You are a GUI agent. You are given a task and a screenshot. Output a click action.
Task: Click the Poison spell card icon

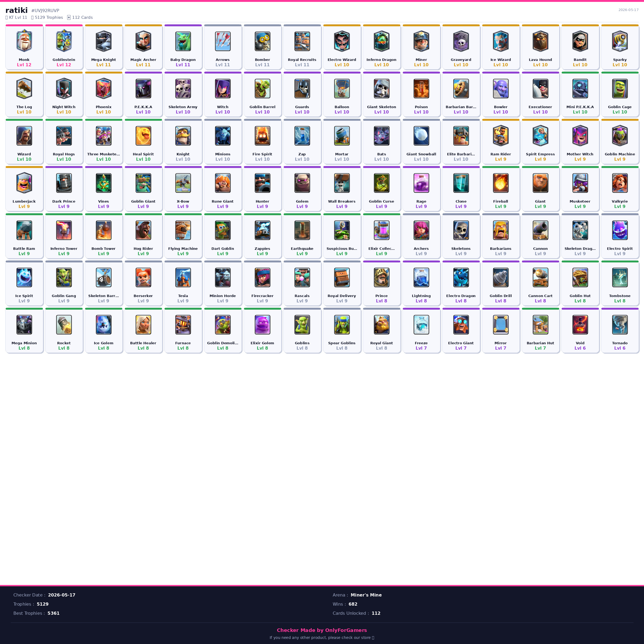421,88
